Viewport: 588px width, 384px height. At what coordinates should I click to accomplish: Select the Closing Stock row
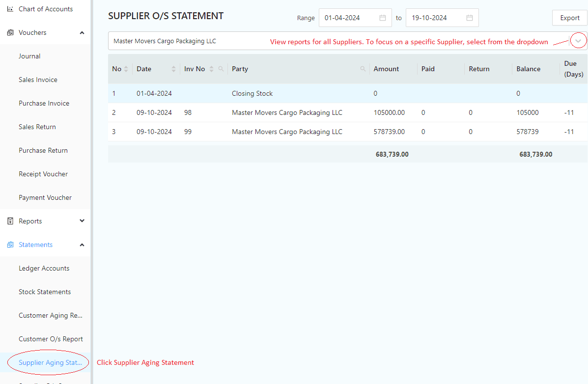point(348,93)
